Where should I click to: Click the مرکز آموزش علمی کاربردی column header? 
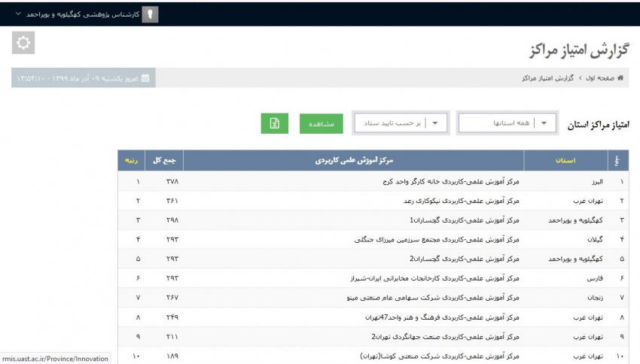[x=354, y=161]
